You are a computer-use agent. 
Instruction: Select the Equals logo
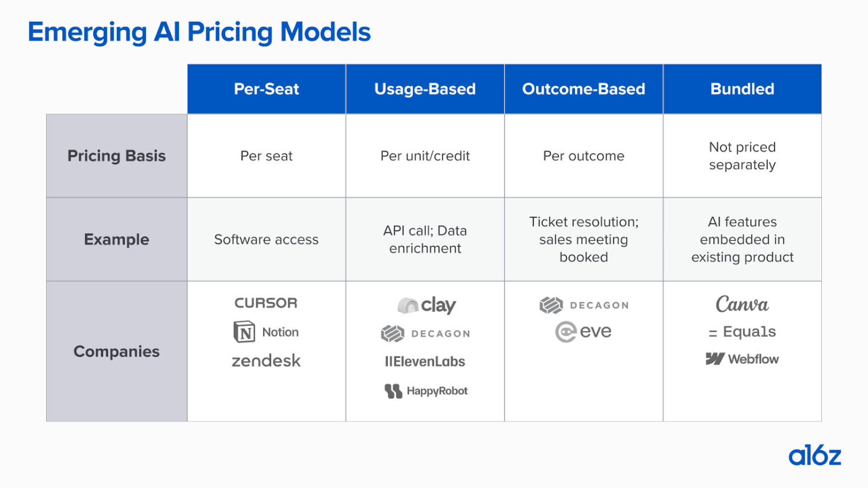click(742, 332)
